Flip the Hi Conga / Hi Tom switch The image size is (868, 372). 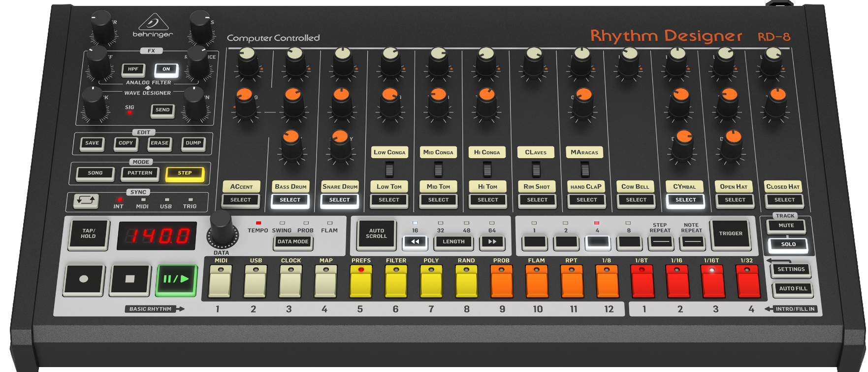(487, 169)
